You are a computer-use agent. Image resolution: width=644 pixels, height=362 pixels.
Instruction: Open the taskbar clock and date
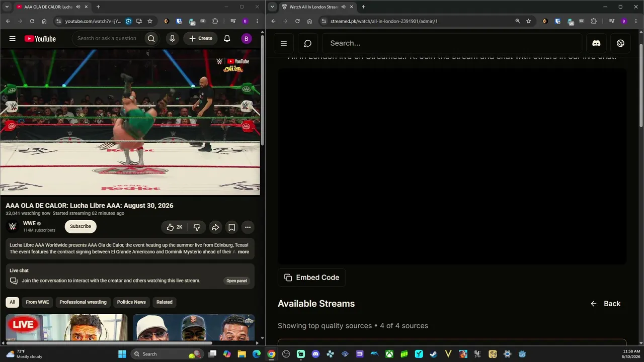(631, 354)
